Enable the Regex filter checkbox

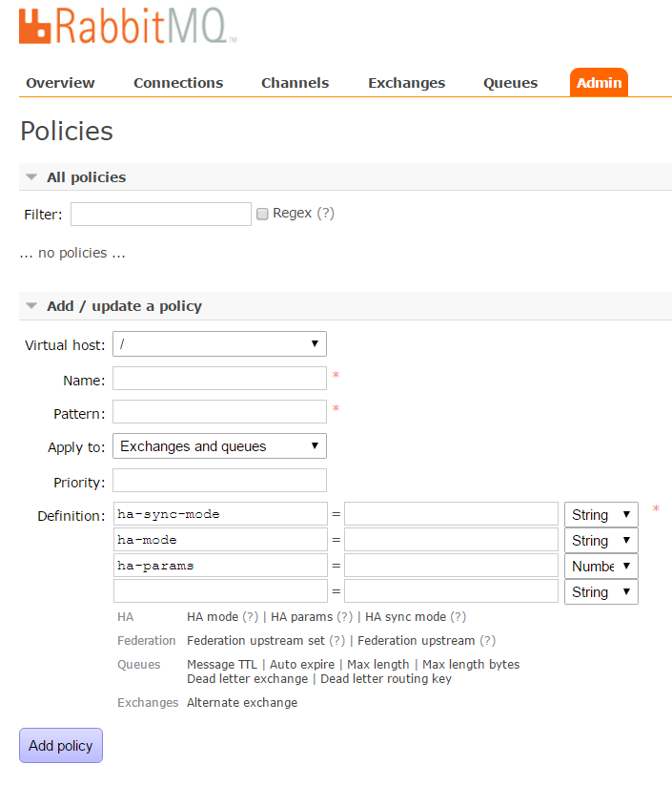point(262,215)
